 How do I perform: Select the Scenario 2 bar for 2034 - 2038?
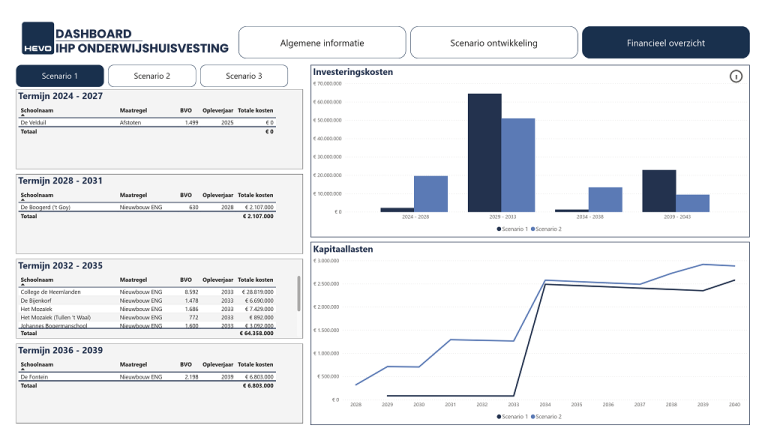pyautogui.click(x=605, y=199)
